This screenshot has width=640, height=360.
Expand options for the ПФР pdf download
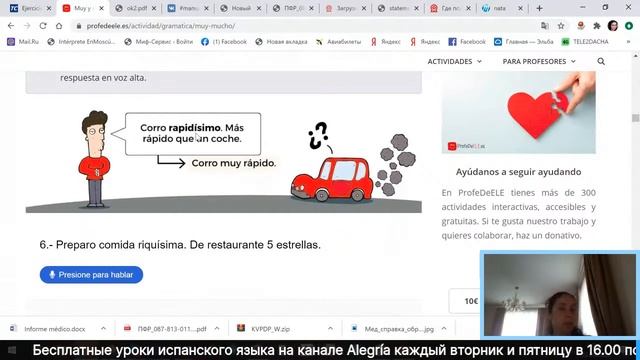[217, 329]
